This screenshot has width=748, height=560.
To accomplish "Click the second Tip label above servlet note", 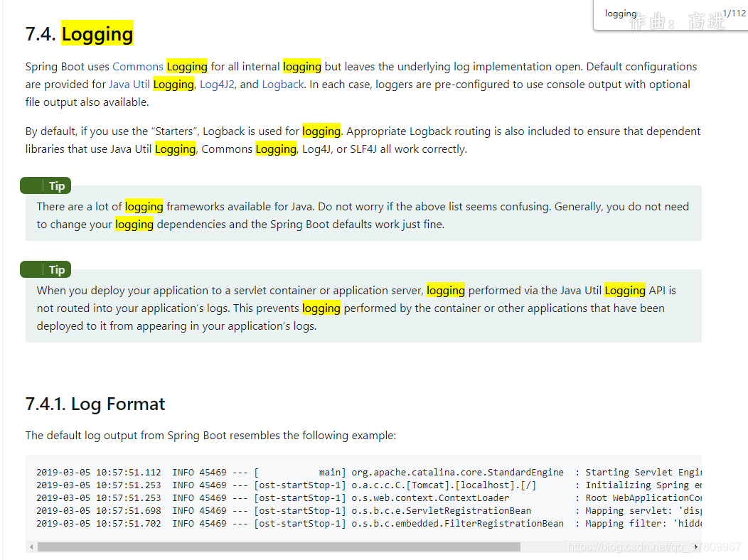I will [46, 270].
